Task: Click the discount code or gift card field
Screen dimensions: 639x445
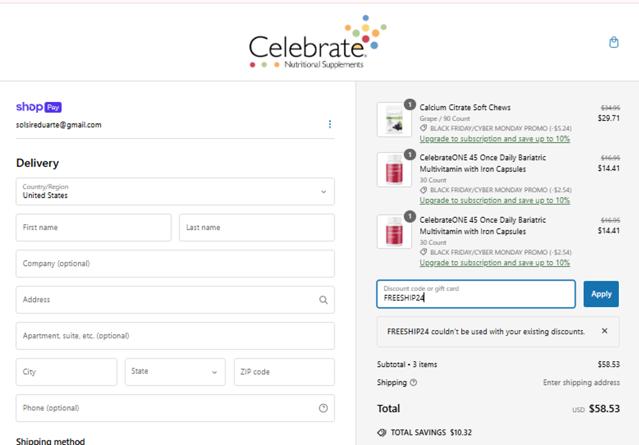Action: click(476, 294)
